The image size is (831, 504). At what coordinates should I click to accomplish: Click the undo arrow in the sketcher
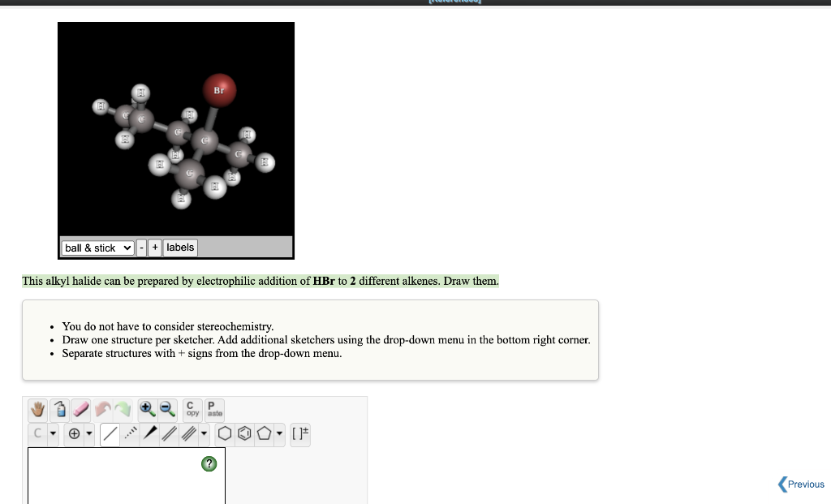[x=103, y=409]
